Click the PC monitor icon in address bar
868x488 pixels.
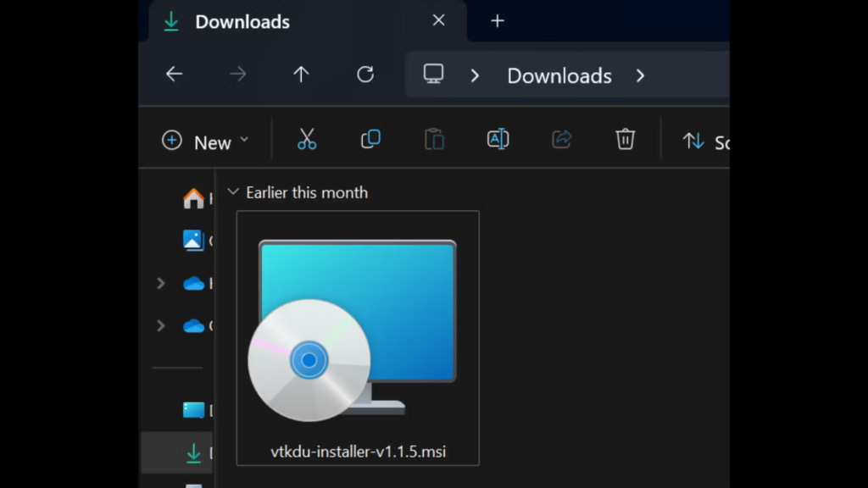pyautogui.click(x=434, y=75)
